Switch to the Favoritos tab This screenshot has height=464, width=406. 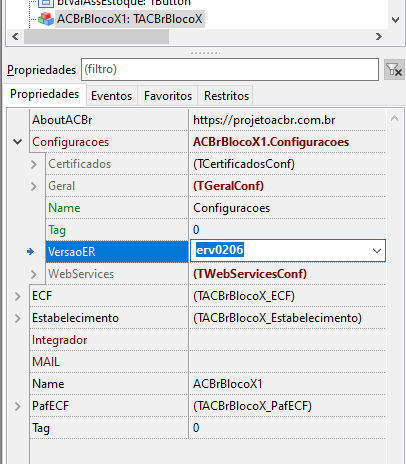168,96
